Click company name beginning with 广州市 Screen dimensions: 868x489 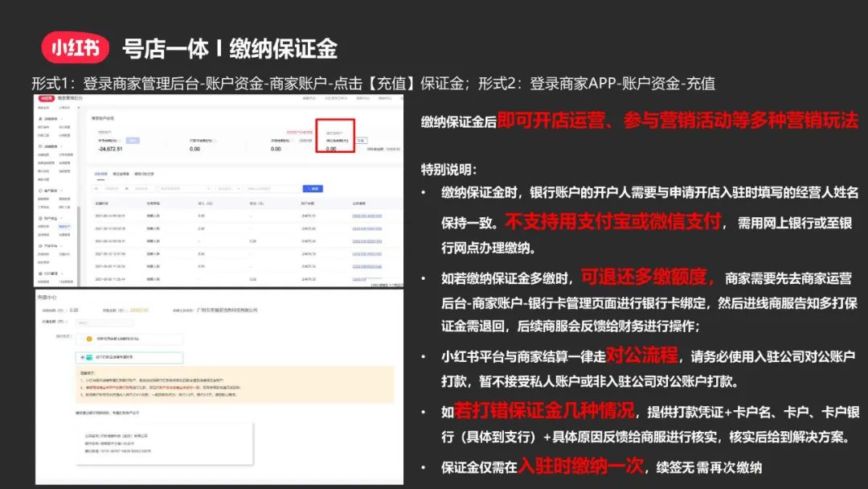227,310
